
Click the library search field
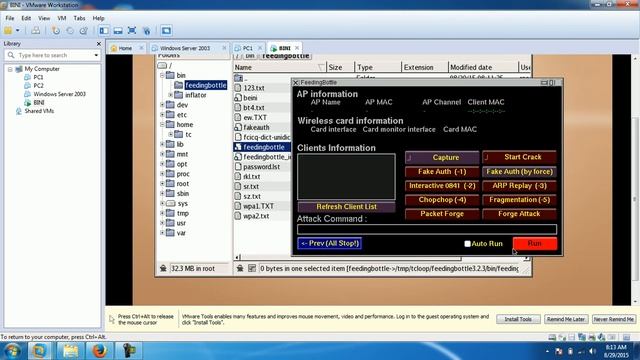(x=52, y=55)
